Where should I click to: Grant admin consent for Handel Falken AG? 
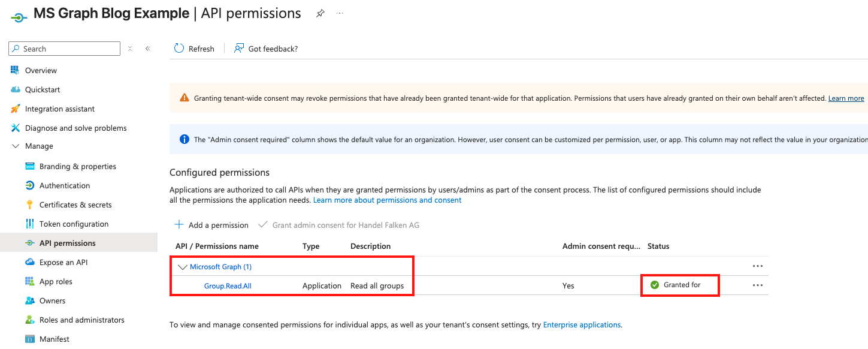338,225
